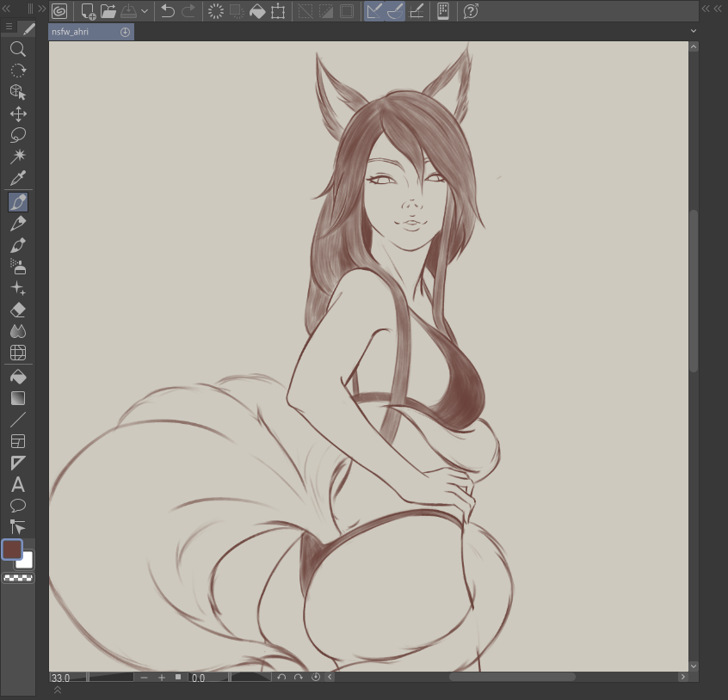This screenshot has width=728, height=700.
Task: Select the Brush tool
Action: click(18, 245)
